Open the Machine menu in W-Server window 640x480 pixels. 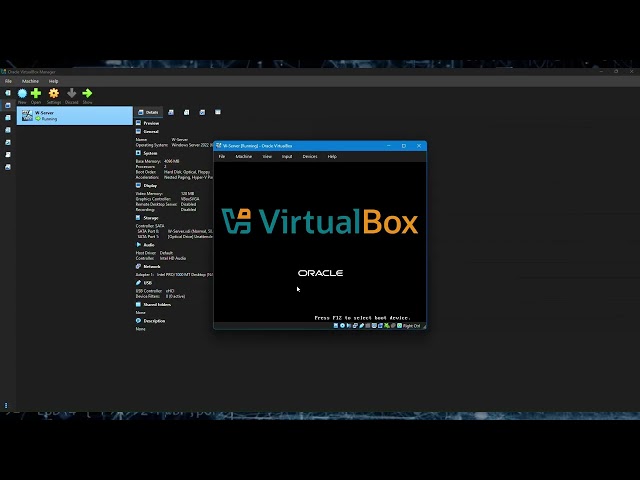pyautogui.click(x=244, y=156)
